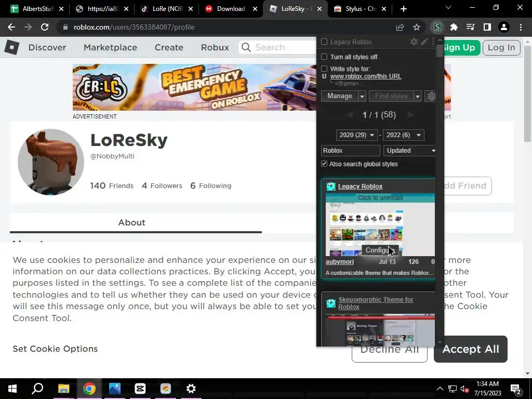Click Configure on Legacy Roblox thumbnail

(380, 250)
